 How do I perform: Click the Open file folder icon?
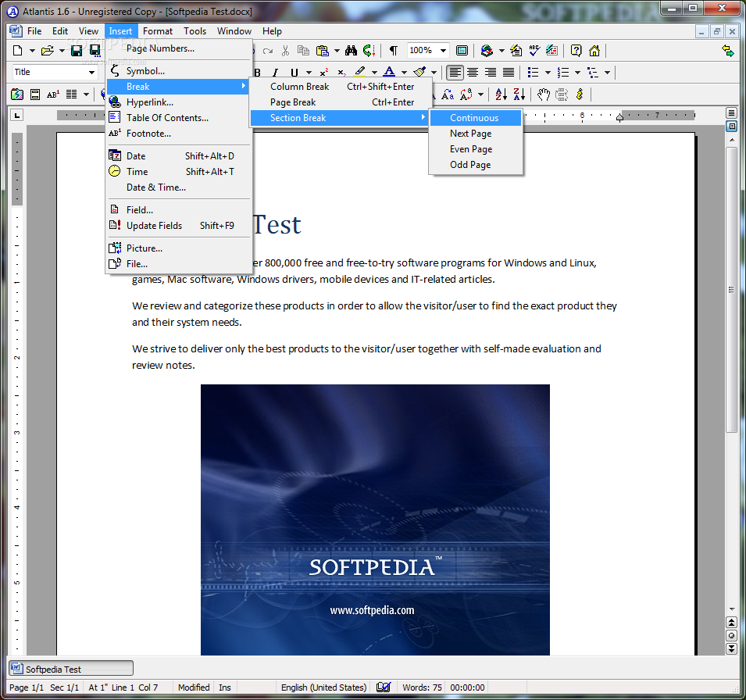[47, 51]
